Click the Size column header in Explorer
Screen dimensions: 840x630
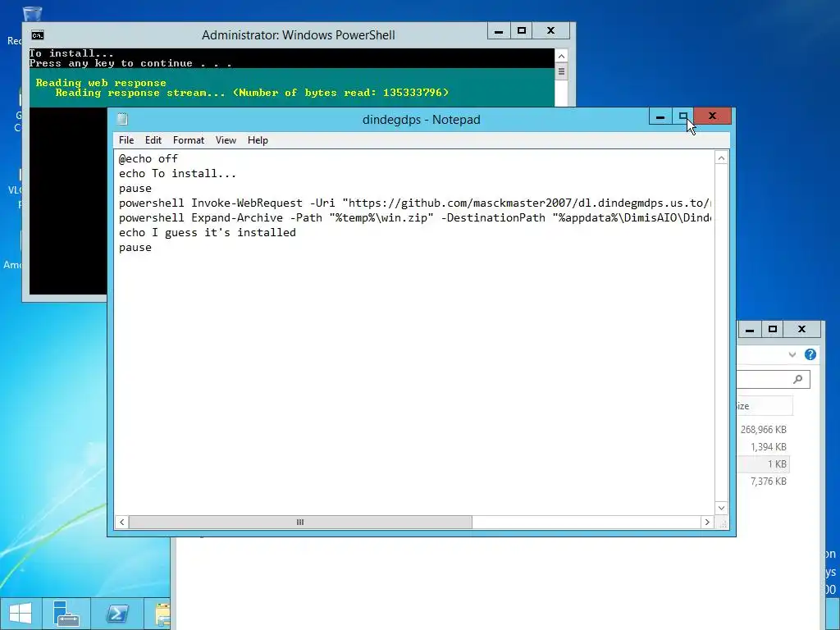click(x=765, y=406)
